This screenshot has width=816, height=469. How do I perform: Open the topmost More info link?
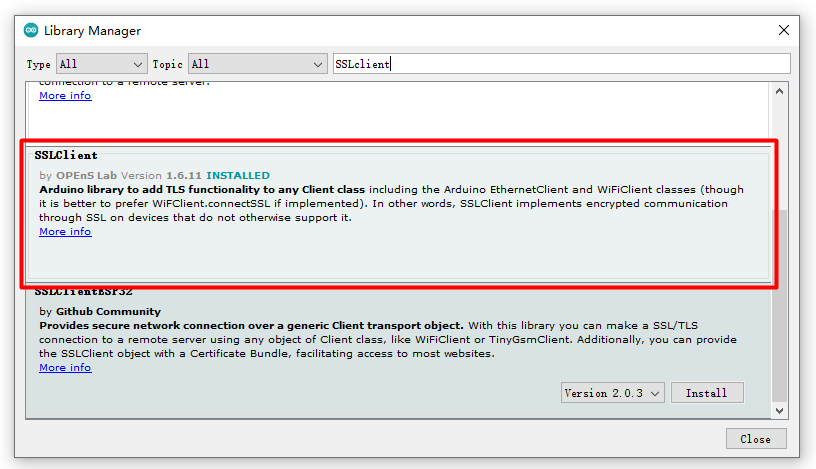(x=65, y=96)
